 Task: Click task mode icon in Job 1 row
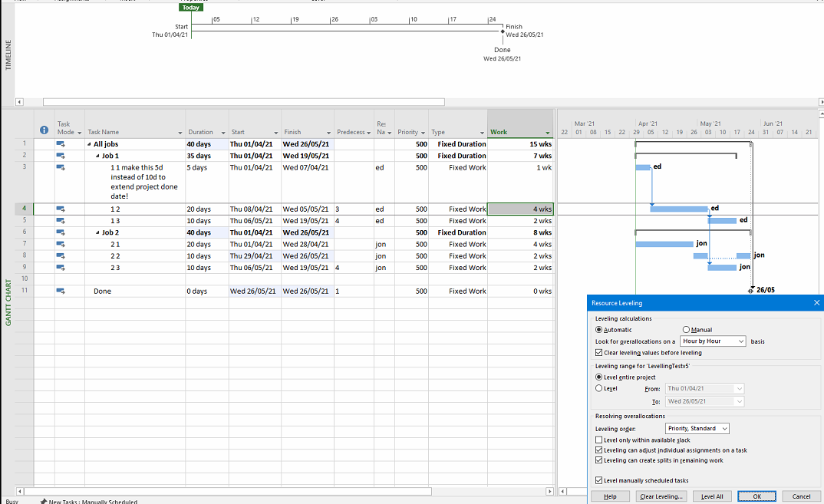61,156
